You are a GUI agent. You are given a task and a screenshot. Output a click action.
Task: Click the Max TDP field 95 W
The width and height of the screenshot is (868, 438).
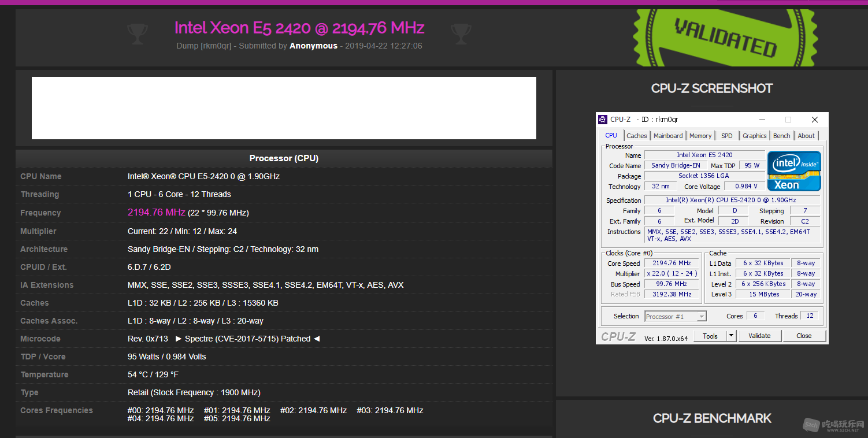[x=752, y=165]
